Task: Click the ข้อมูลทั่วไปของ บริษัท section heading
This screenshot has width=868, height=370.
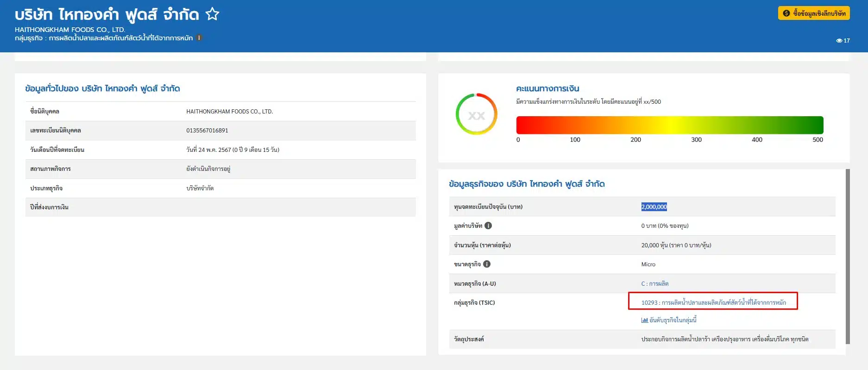Action: [x=102, y=88]
